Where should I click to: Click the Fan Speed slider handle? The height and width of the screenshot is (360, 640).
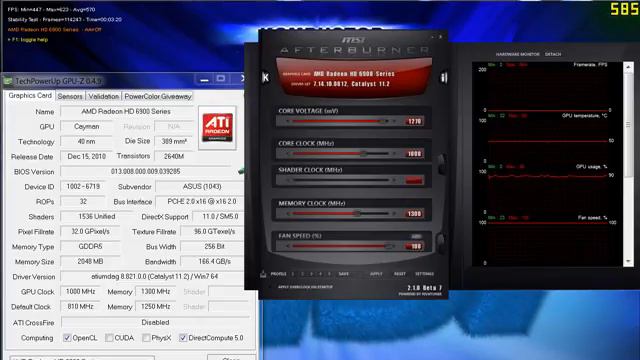coord(388,246)
